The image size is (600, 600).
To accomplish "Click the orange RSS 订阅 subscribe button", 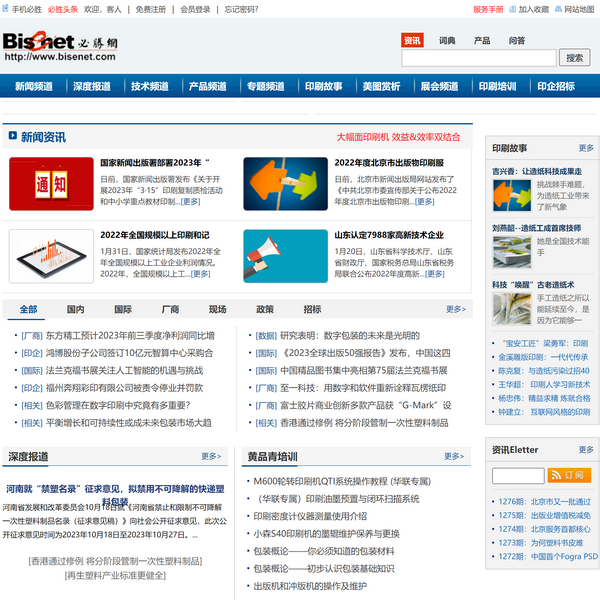I will point(569,474).
